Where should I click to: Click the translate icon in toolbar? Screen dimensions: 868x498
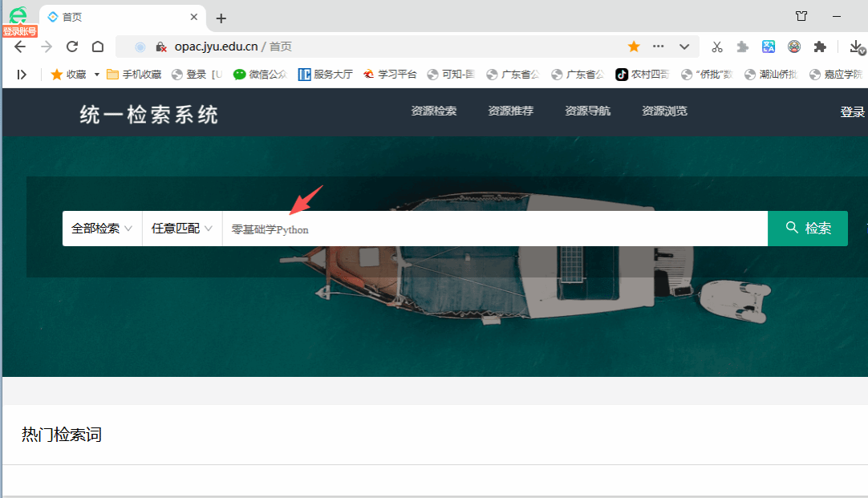coord(769,47)
